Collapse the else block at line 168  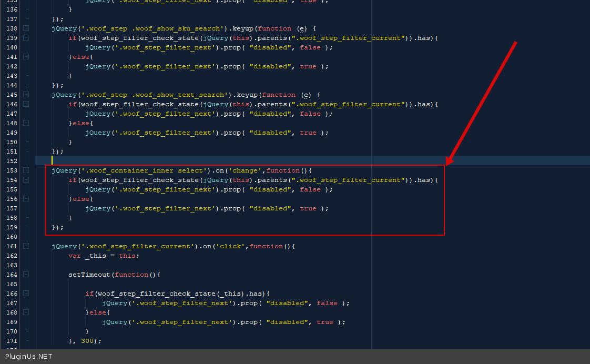coord(26,312)
